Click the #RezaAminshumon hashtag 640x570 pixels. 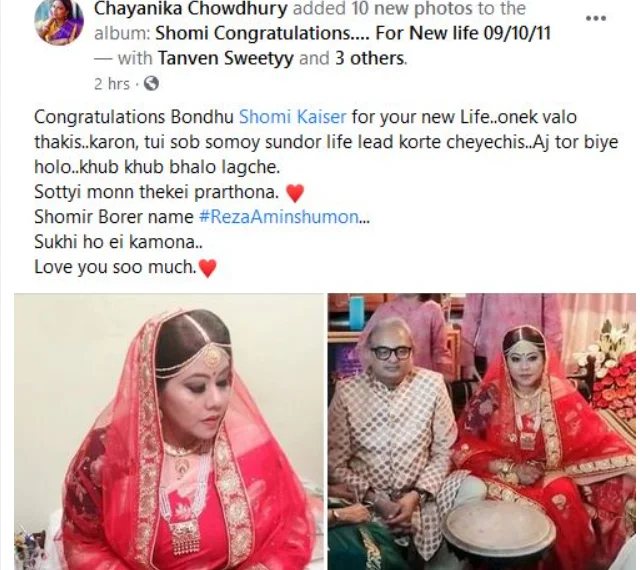(x=278, y=217)
